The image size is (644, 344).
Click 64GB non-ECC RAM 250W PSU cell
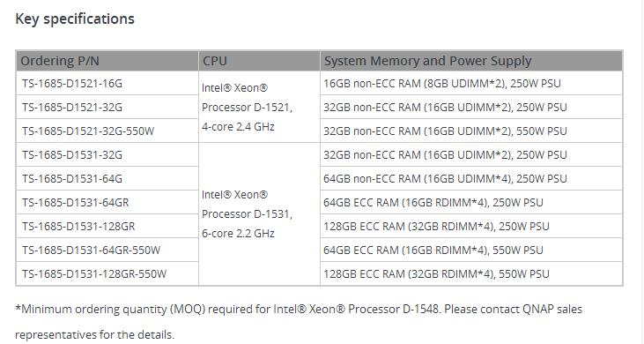471,179
